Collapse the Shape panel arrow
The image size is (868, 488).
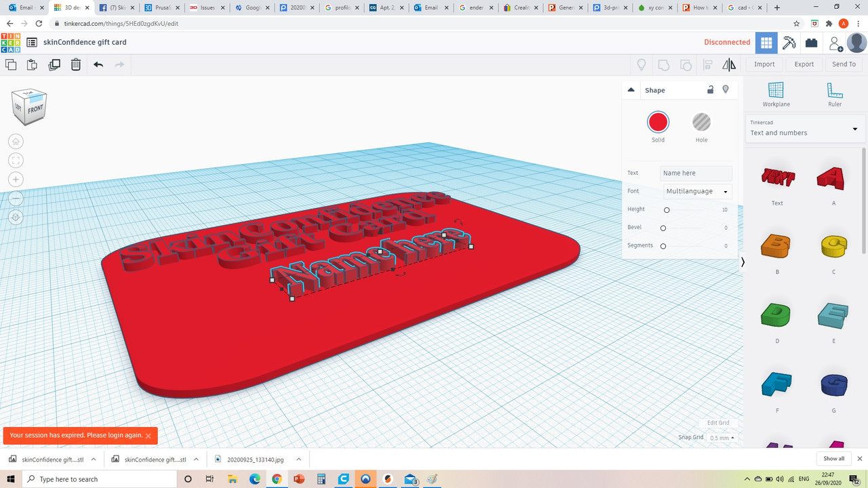(x=631, y=90)
